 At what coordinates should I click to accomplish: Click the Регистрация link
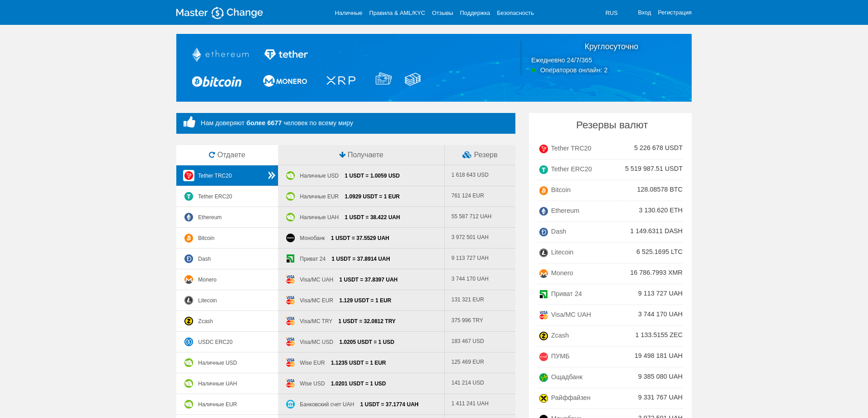click(x=675, y=12)
